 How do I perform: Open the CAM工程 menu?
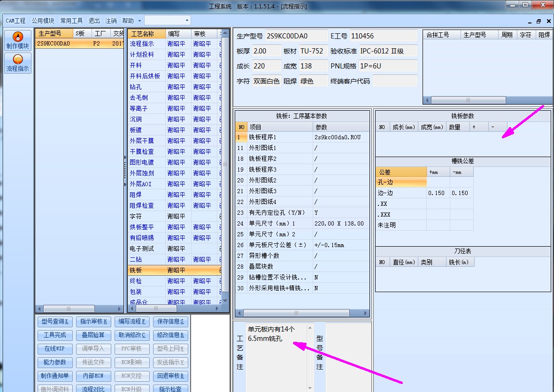click(x=15, y=21)
